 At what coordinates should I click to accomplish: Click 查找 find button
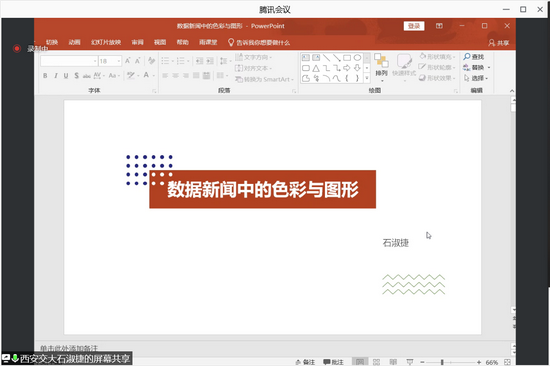[x=474, y=56]
